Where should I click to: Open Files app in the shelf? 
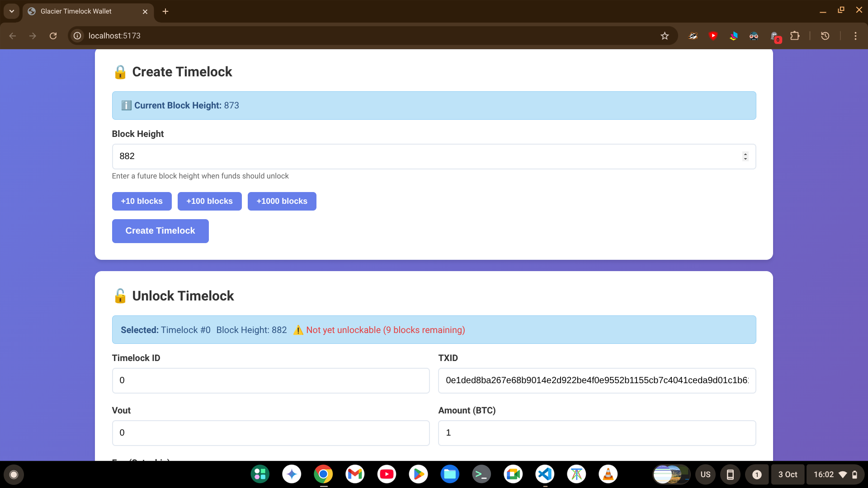450,474
